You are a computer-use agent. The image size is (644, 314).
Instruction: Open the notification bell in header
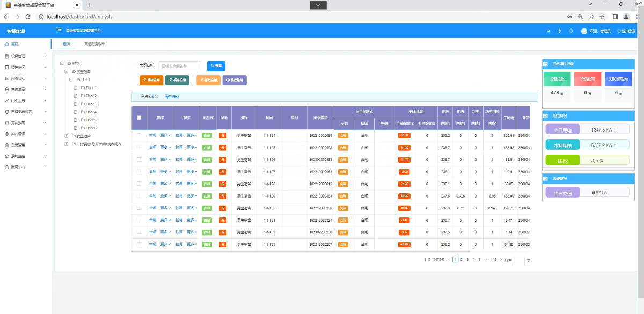(x=570, y=31)
